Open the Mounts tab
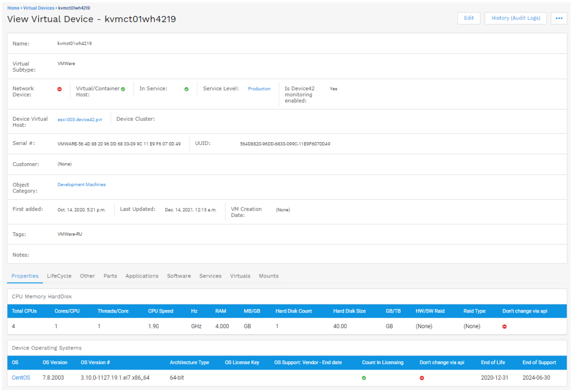The image size is (571, 392). [x=269, y=276]
